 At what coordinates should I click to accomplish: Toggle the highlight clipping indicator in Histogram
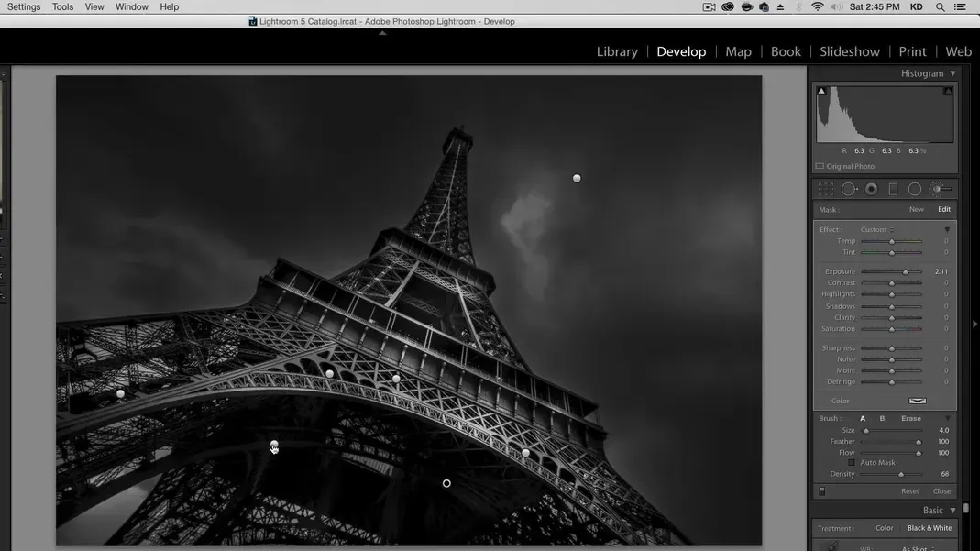pos(948,91)
